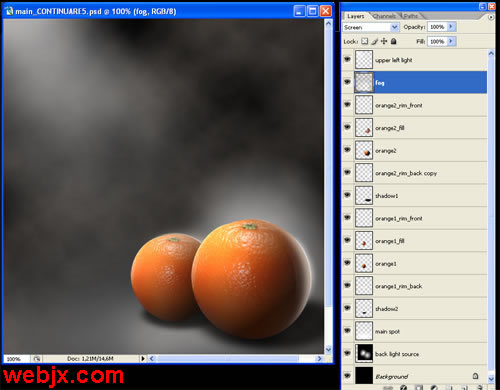The height and width of the screenshot is (390, 500).
Task: Enable lock transparent pixels
Action: pyautogui.click(x=365, y=41)
